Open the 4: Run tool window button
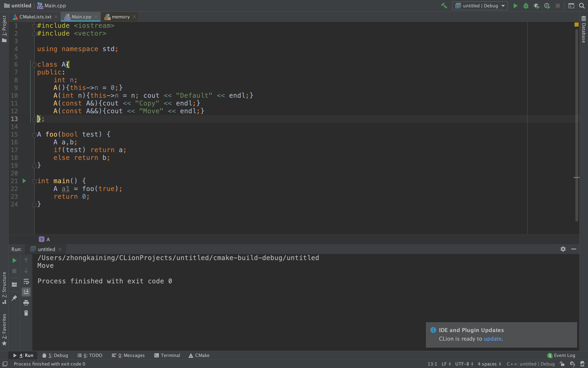The image size is (588, 368). (23, 355)
